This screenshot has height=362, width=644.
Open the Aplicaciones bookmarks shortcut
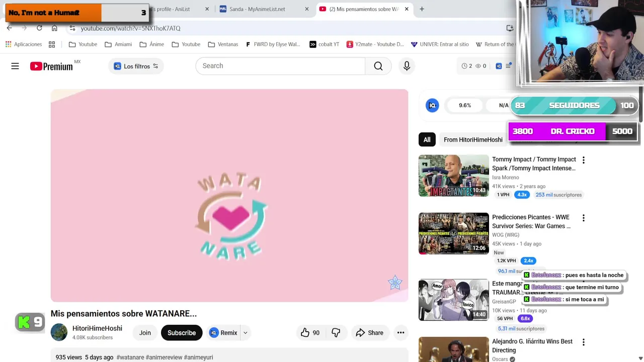(x=23, y=44)
